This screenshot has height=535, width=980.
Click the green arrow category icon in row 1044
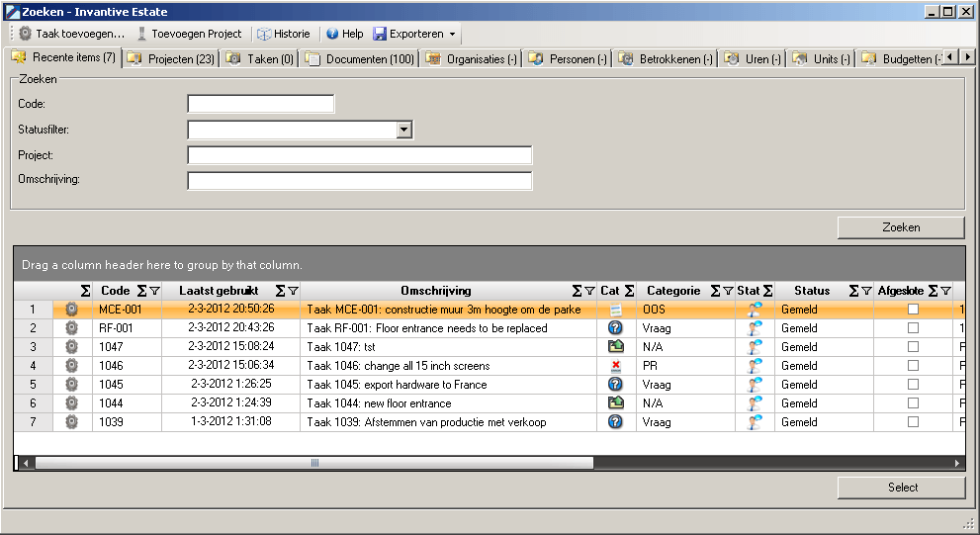click(616, 402)
